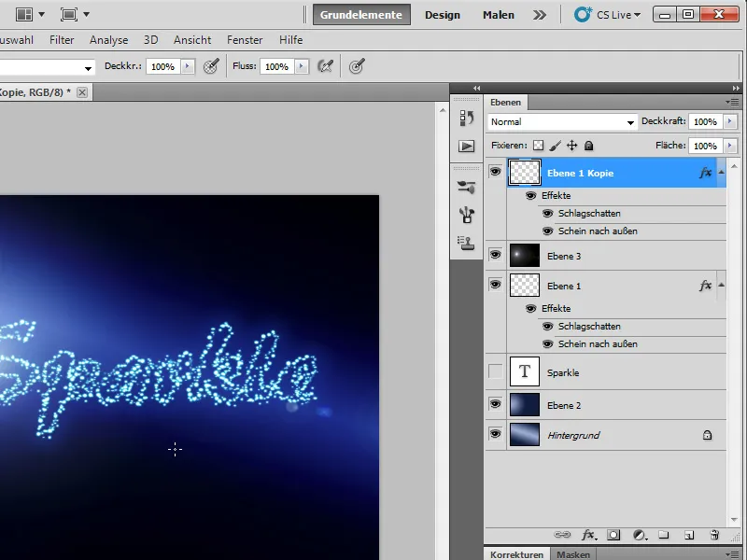Create a new layer with the new layer icon

pos(689,535)
